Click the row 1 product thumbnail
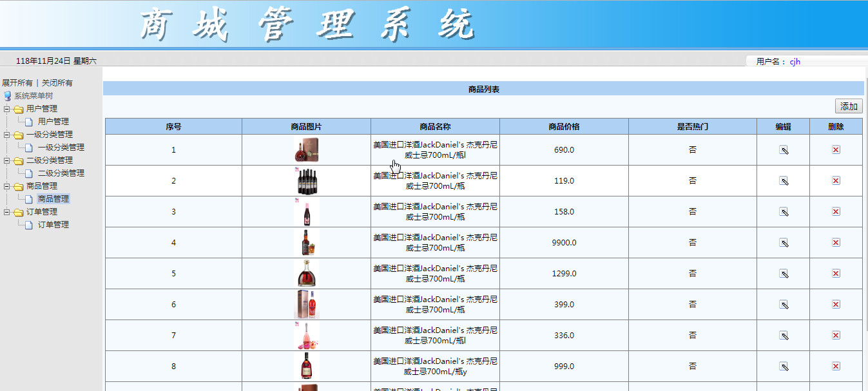868x391 pixels. 306,150
